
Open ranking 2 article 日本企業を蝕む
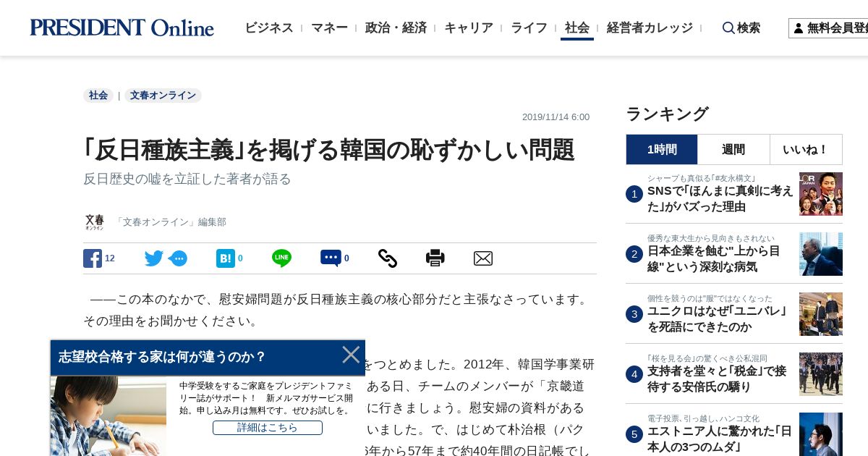[714, 259]
